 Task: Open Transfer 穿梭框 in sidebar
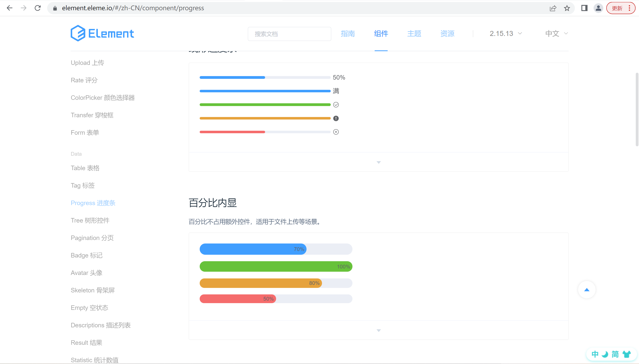92,115
